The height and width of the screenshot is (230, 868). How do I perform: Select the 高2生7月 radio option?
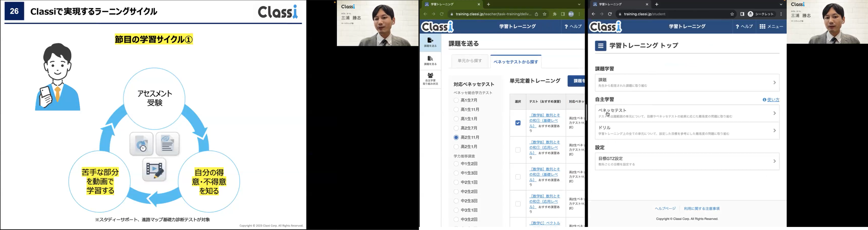[x=456, y=128]
